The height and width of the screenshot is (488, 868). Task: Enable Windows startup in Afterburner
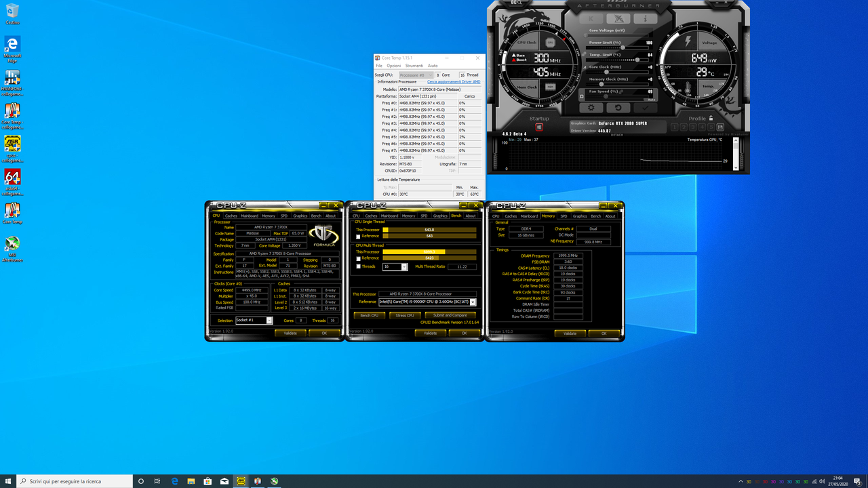pos(539,126)
